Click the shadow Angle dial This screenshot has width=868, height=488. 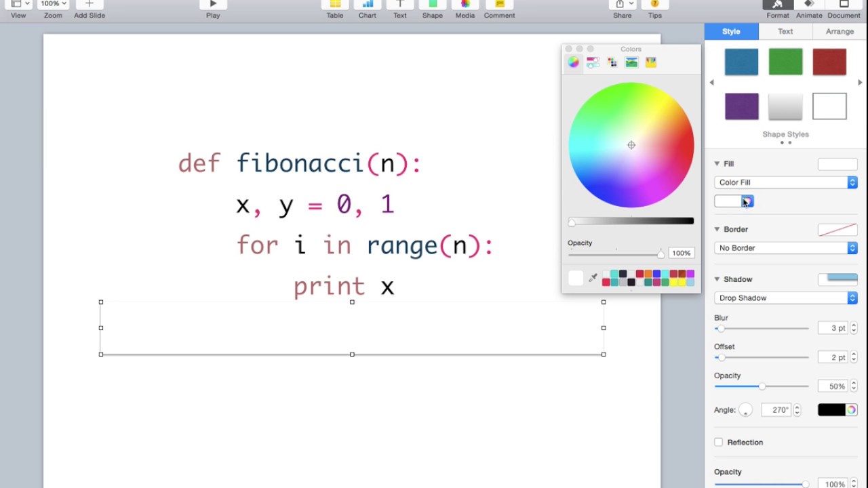745,410
